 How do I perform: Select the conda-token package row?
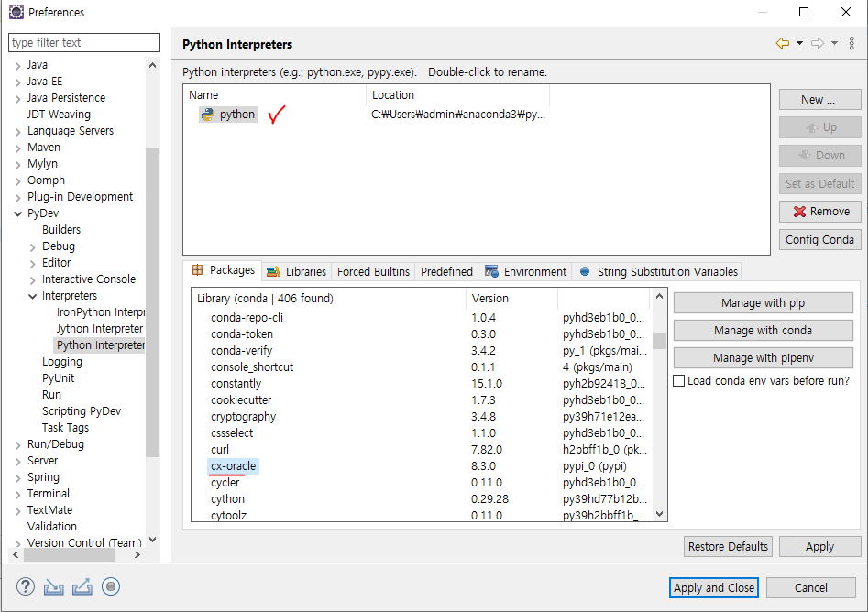pyautogui.click(x=241, y=334)
